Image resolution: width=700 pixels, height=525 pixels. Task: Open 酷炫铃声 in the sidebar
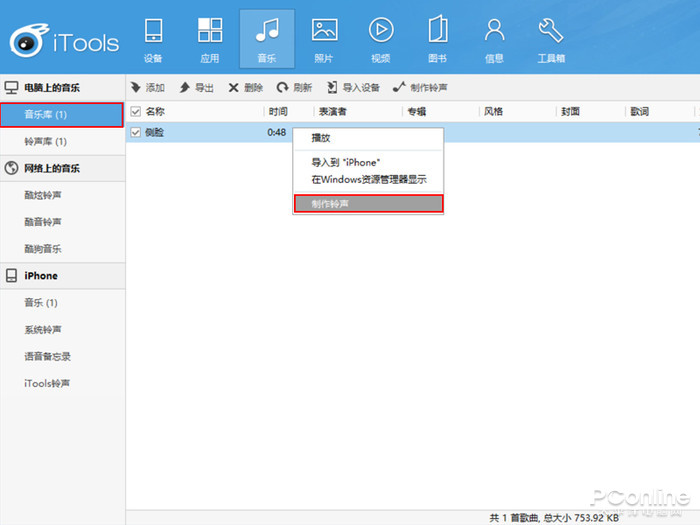click(x=62, y=195)
